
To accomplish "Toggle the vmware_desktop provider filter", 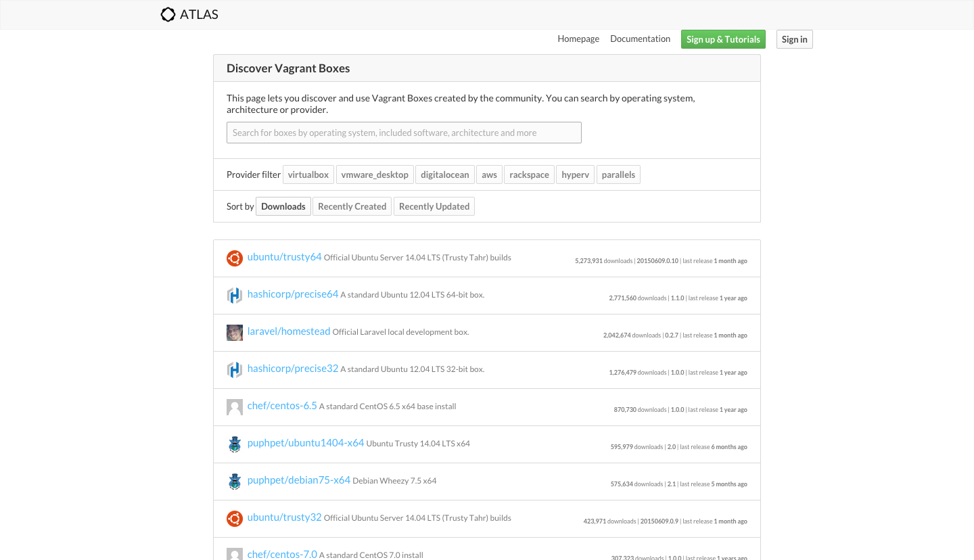I will point(375,174).
